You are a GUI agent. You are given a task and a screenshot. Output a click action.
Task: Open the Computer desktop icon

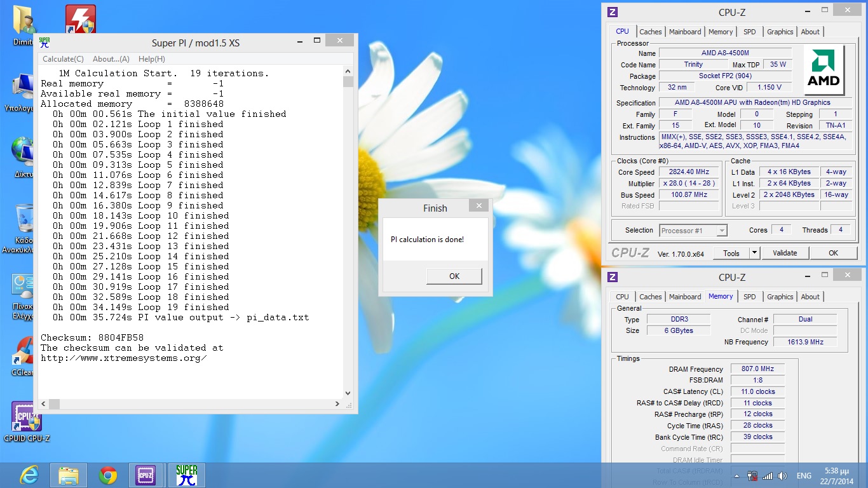click(x=23, y=92)
